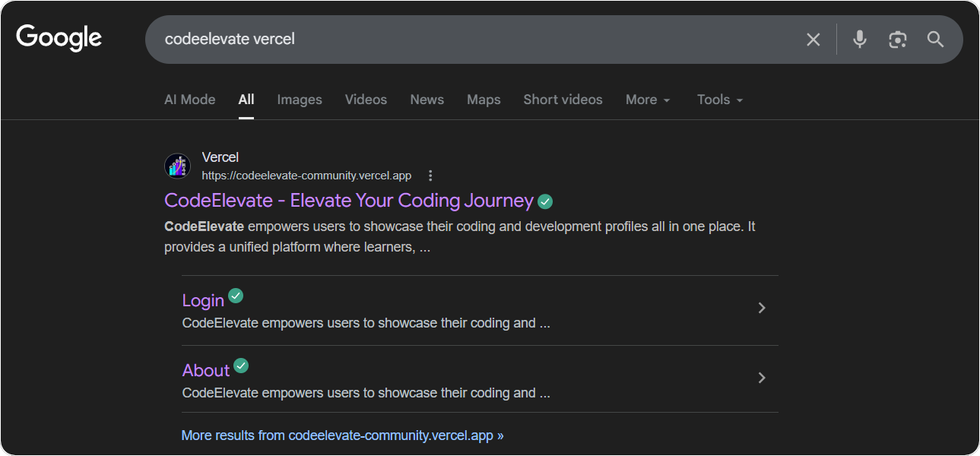Screen dimensions: 980x456
Task: Open the More dropdown
Action: click(648, 100)
